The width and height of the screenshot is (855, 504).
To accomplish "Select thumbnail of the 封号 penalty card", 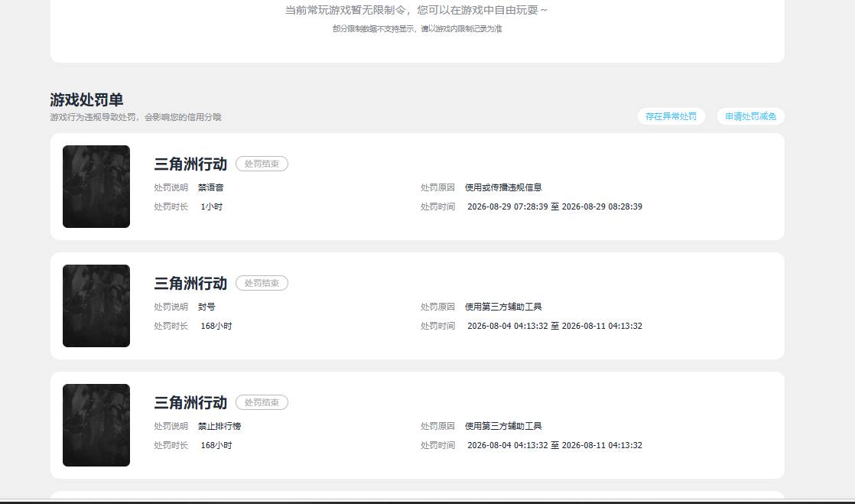I will tap(96, 306).
